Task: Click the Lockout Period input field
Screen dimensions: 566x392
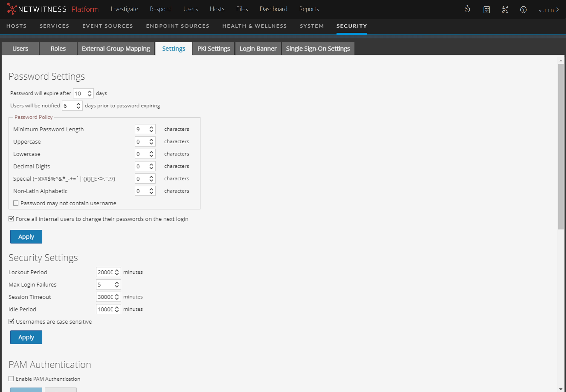Action: (105, 272)
